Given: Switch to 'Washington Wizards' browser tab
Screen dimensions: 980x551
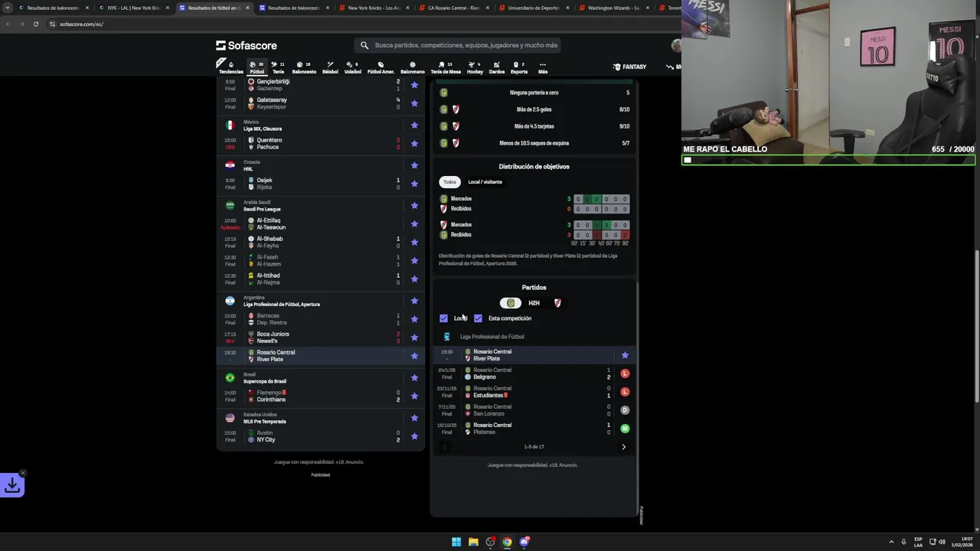Looking at the screenshot, I should (x=614, y=8).
